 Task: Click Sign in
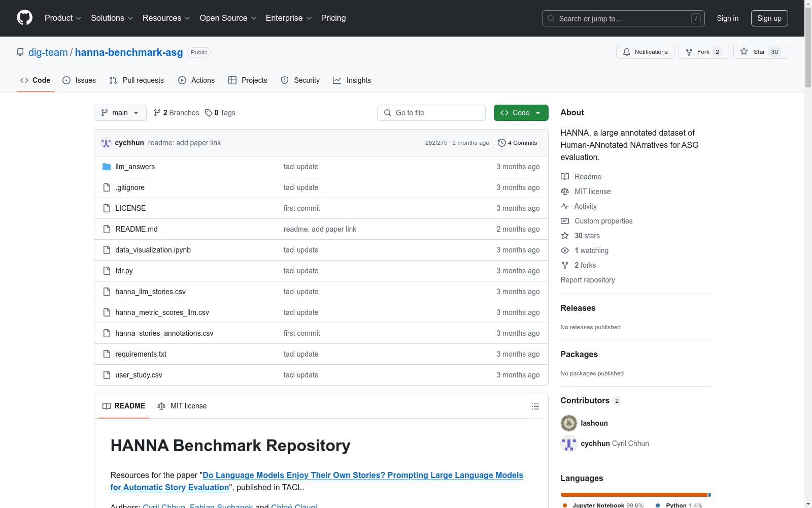pyautogui.click(x=727, y=18)
